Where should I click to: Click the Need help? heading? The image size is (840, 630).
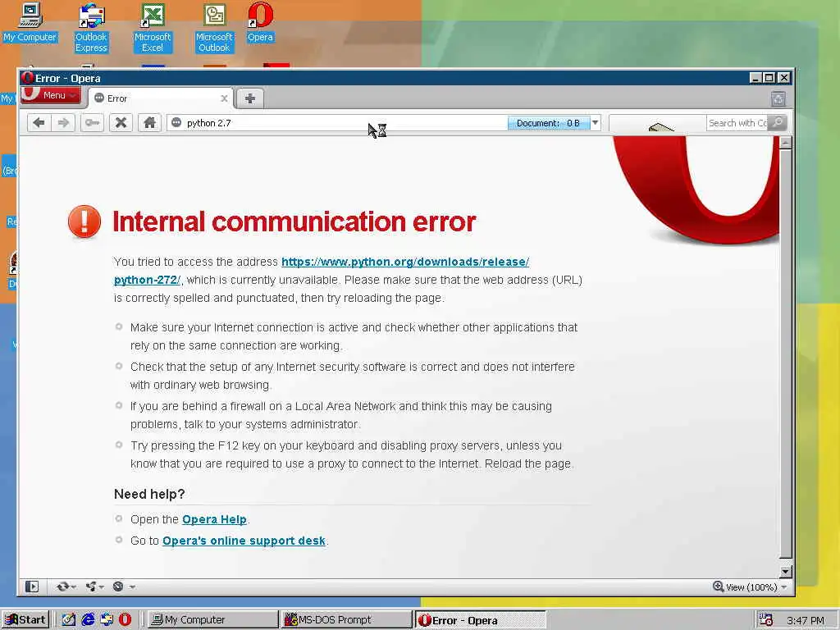coord(149,494)
